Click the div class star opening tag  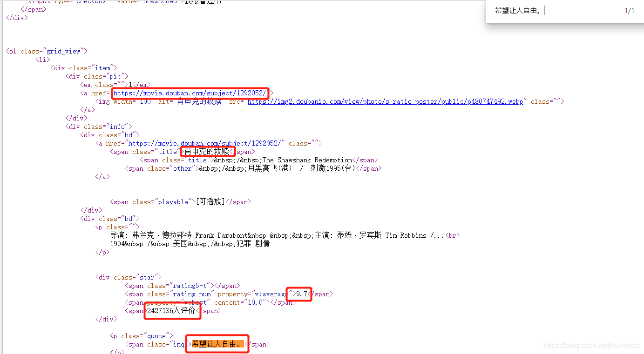(x=127, y=277)
